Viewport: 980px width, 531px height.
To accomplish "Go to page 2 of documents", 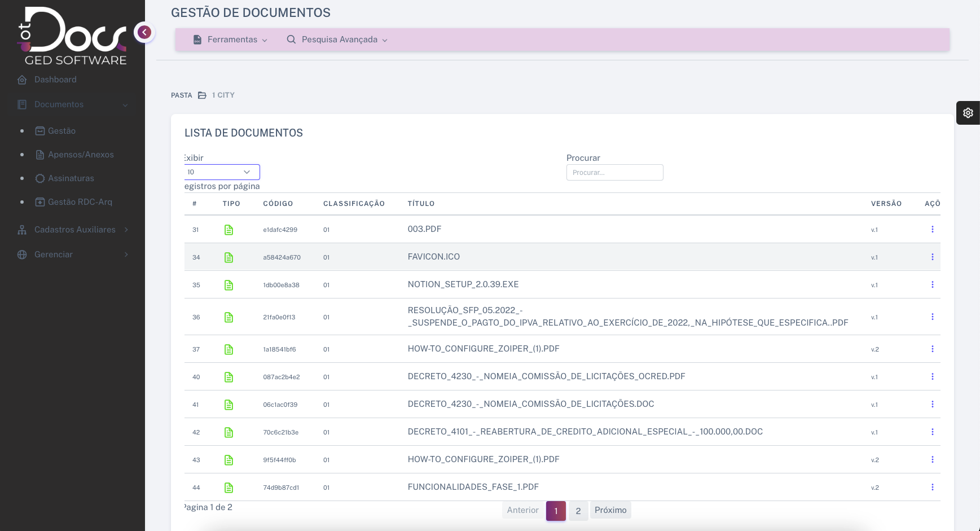I will pos(578,511).
